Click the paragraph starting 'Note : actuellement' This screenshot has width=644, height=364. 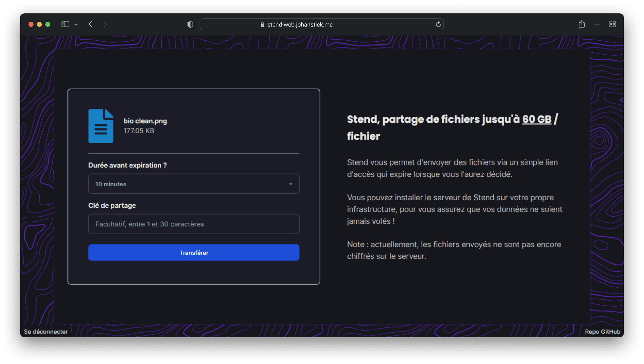coord(454,250)
